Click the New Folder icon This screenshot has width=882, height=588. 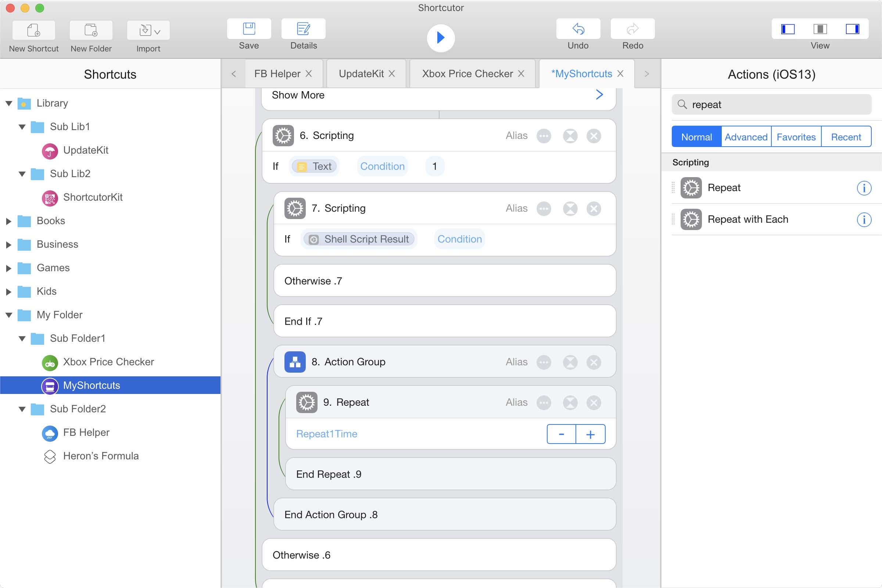91,30
